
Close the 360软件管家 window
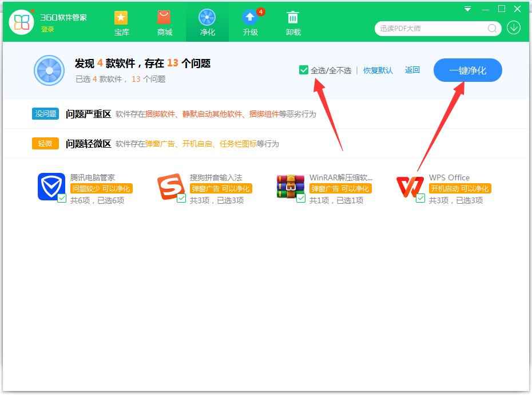pos(517,9)
